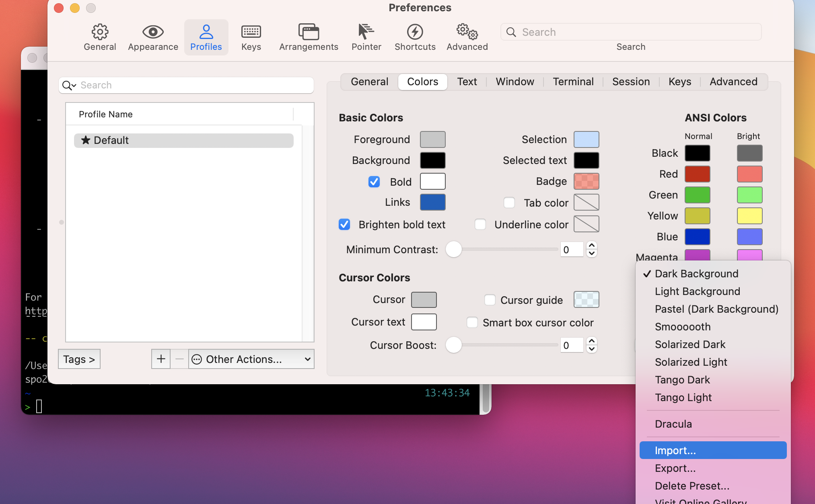Disable Brighten bold text
The width and height of the screenshot is (815, 504).
pyautogui.click(x=344, y=224)
